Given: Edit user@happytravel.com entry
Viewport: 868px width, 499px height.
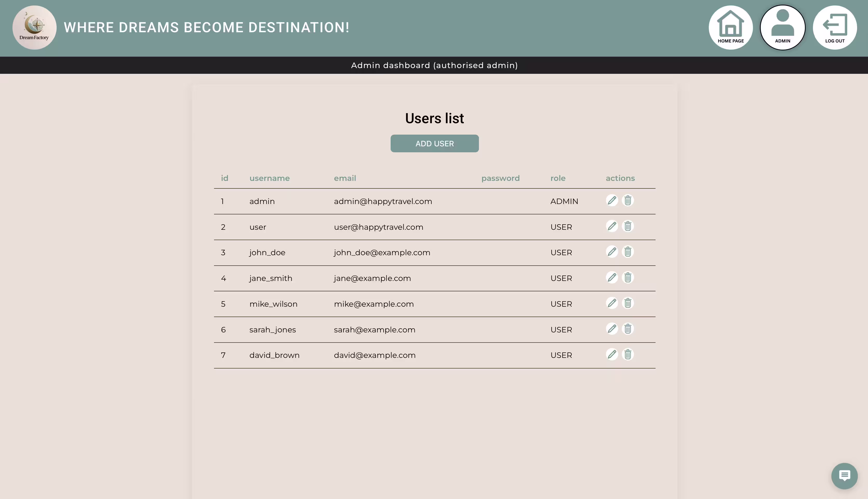Looking at the screenshot, I should [612, 226].
